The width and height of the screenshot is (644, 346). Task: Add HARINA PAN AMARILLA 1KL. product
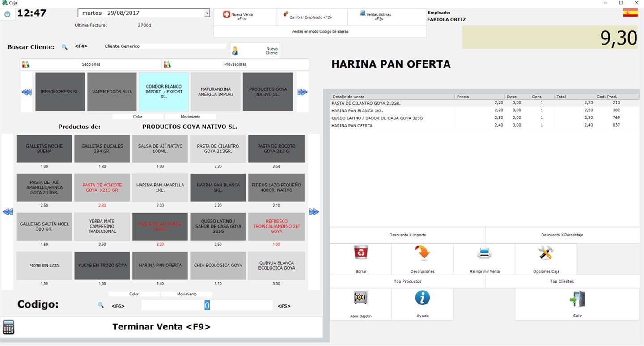tap(160, 188)
